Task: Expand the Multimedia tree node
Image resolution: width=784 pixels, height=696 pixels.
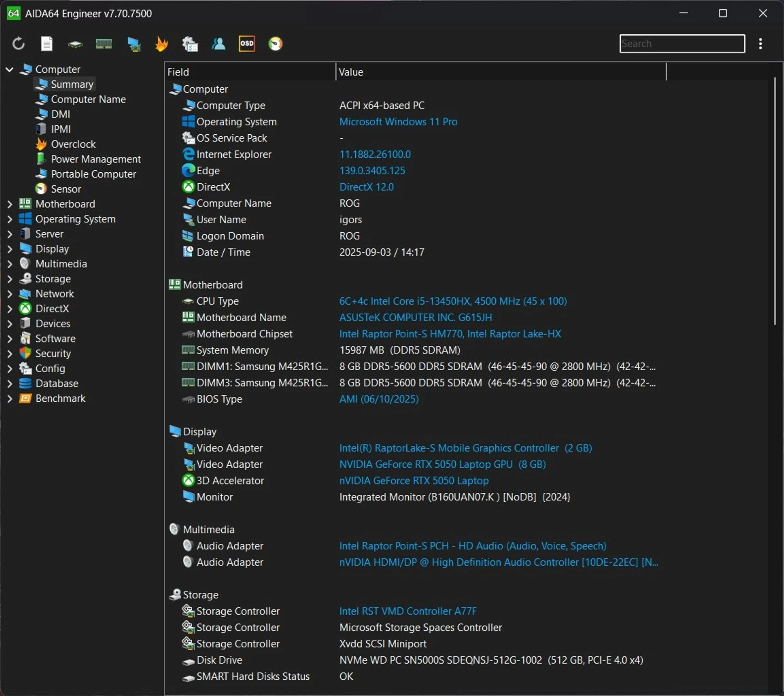Action: tap(9, 264)
